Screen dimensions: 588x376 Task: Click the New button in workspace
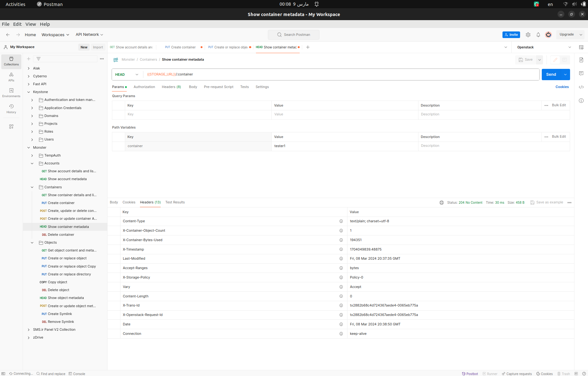click(x=84, y=47)
